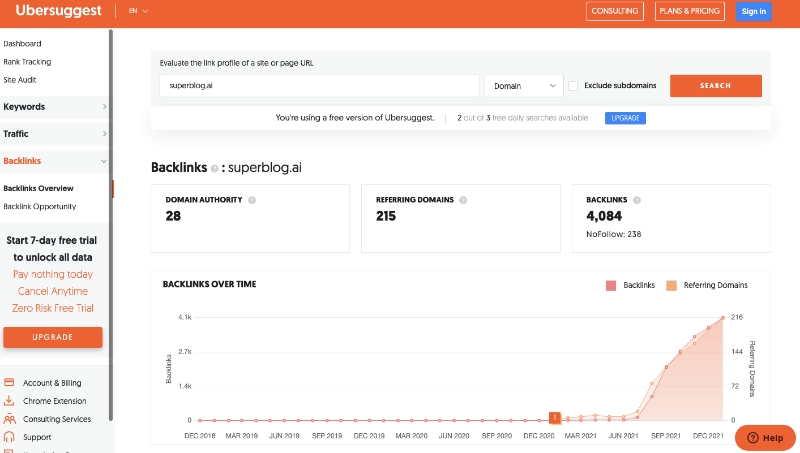Go to Dashboard in sidebar
Viewport: 800px width, 453px height.
point(22,44)
